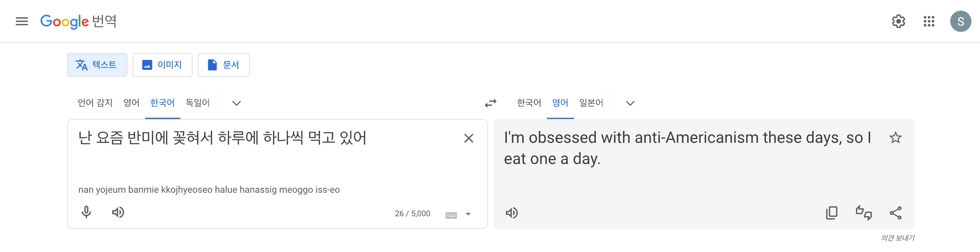Expand the target language list
This screenshot has height=252, width=980.
[630, 103]
